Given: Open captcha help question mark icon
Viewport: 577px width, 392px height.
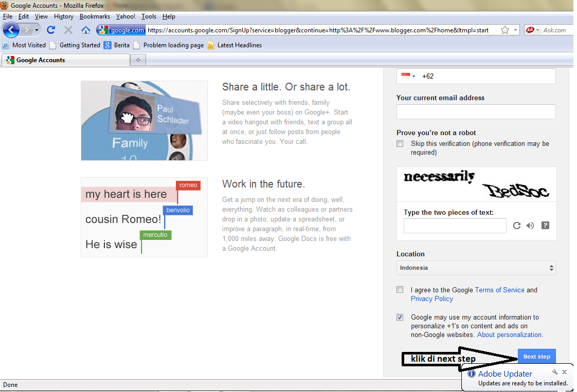Looking at the screenshot, I should (x=545, y=226).
